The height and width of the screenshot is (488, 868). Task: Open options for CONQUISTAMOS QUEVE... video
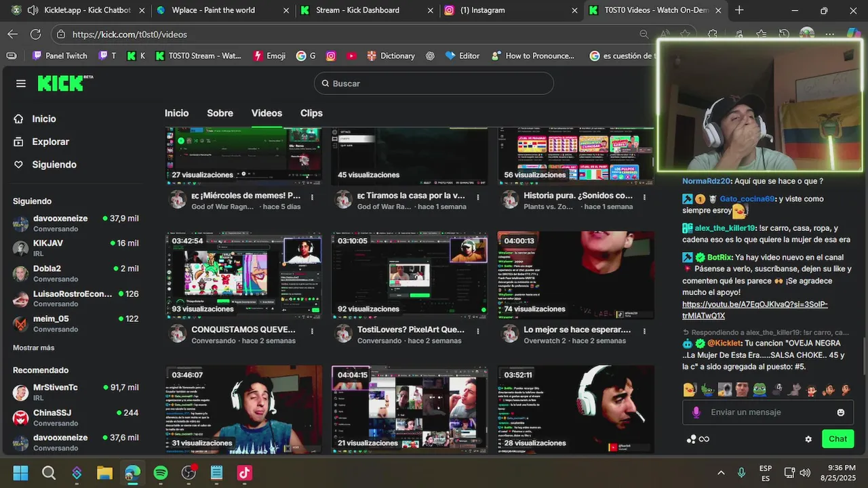tap(312, 331)
